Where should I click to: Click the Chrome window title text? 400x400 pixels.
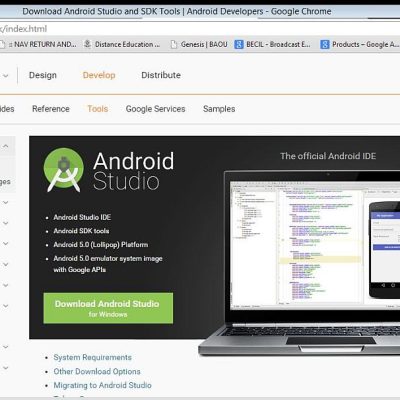[177, 11]
